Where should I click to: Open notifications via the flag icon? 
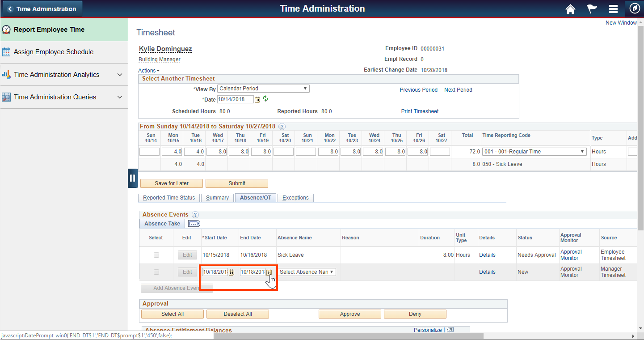[592, 8]
